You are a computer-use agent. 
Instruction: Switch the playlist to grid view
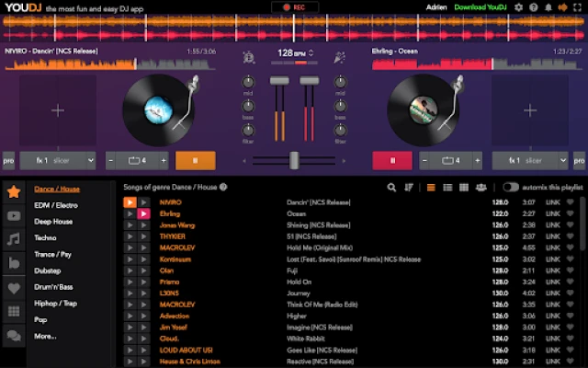463,188
